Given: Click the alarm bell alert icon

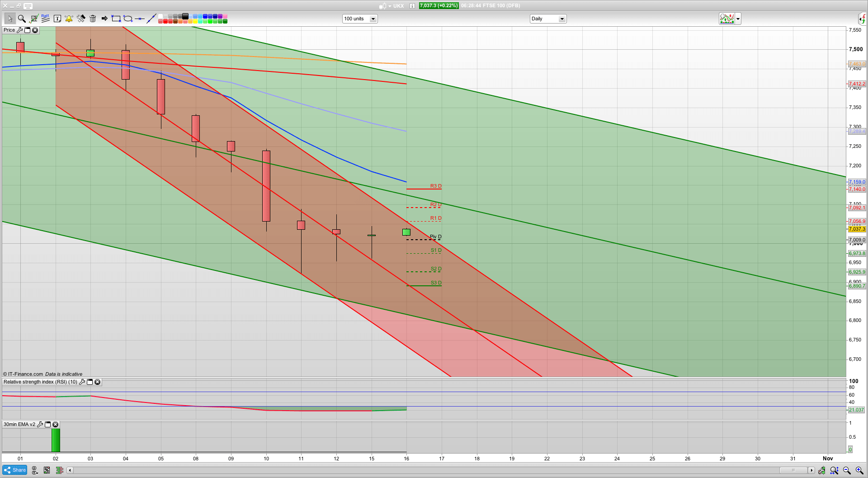Looking at the screenshot, I should coord(69,19).
